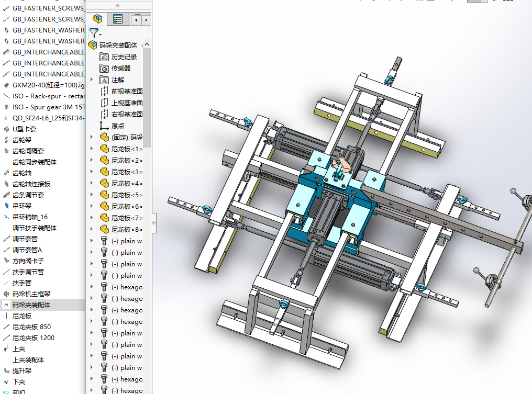This screenshot has height=394, width=532.
Task: Click the 历史记录 folder icon
Action: click(x=104, y=57)
